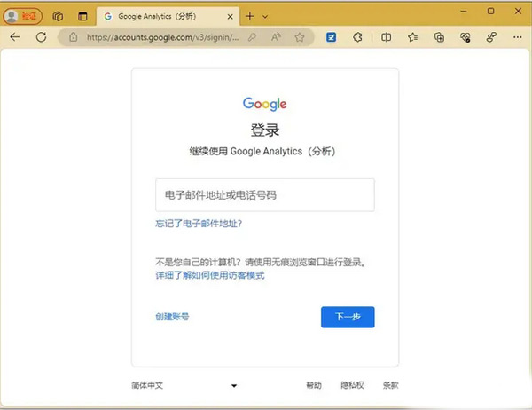
Task: Open a new tab with plus button
Action: pyautogui.click(x=249, y=16)
